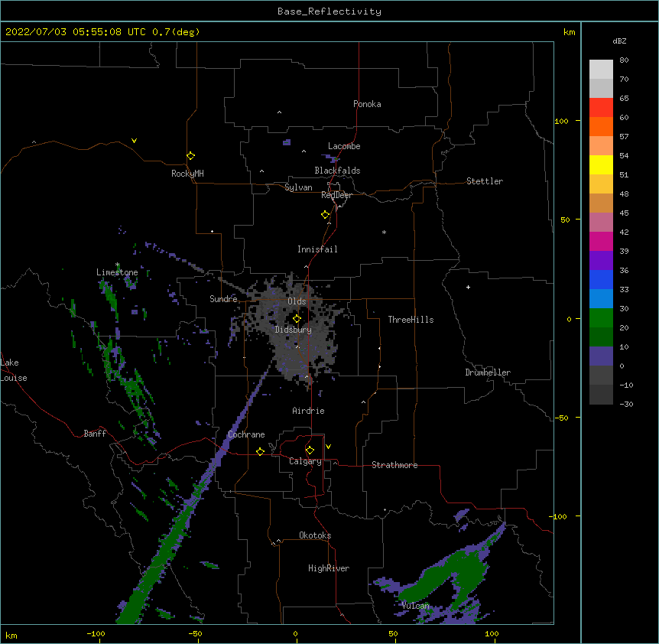Click the RedDeer city label

click(x=336, y=195)
